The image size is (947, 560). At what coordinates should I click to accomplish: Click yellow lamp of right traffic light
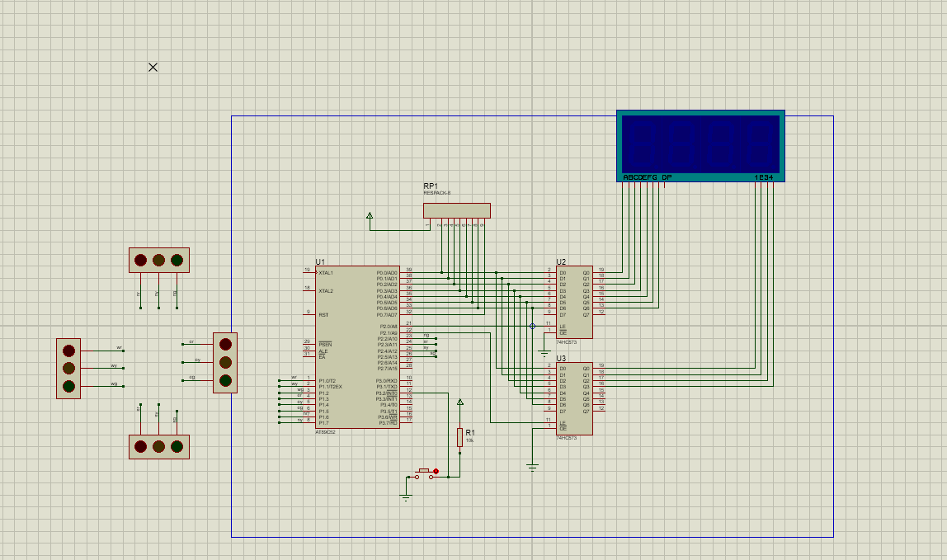225,362
